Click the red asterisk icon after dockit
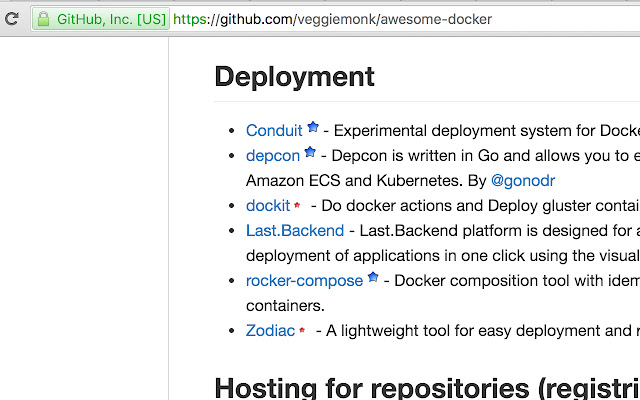This screenshot has width=640, height=400. point(297,206)
